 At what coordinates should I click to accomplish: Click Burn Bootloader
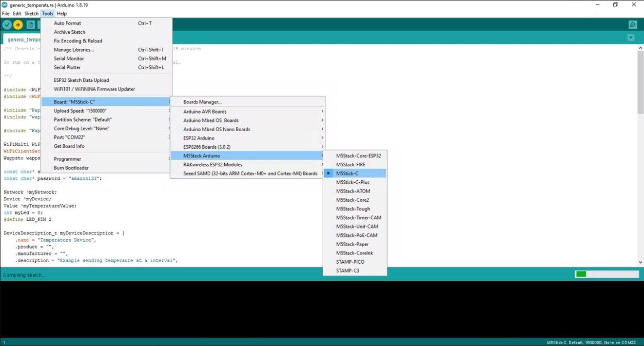tap(106, 168)
